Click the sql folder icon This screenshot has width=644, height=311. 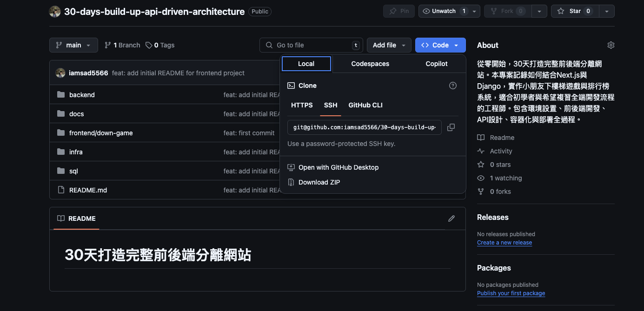pyautogui.click(x=61, y=171)
